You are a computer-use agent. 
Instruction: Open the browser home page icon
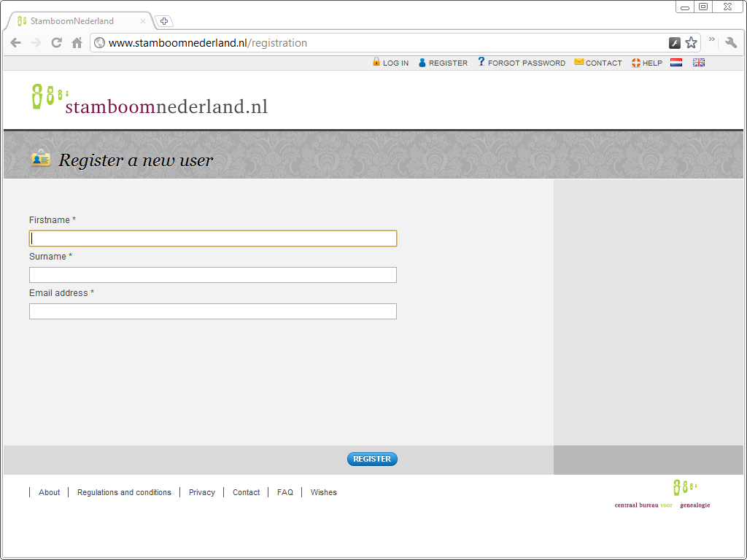point(77,43)
